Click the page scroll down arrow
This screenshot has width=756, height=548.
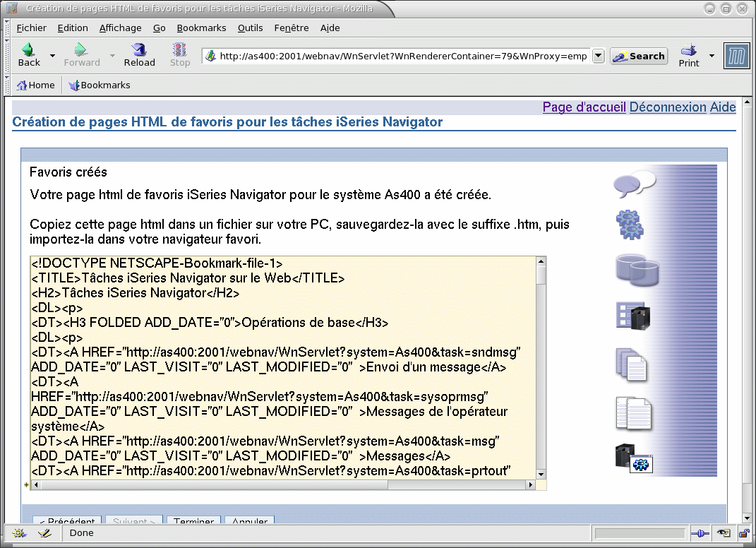coord(747,518)
